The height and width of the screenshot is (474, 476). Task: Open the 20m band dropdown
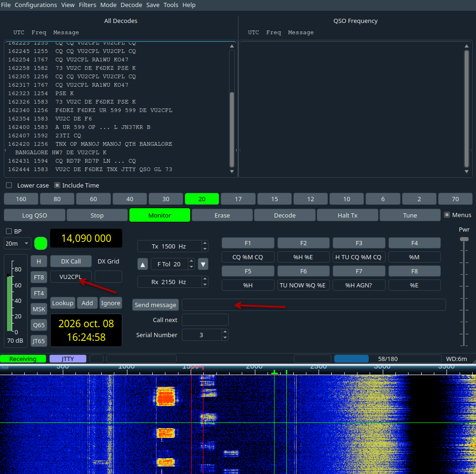pos(17,243)
